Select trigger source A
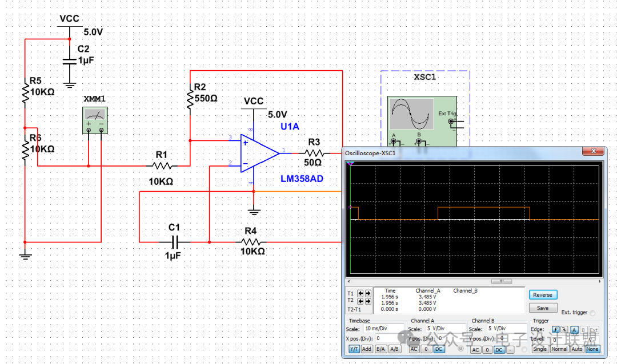This screenshot has width=617, height=364. pyautogui.click(x=574, y=329)
